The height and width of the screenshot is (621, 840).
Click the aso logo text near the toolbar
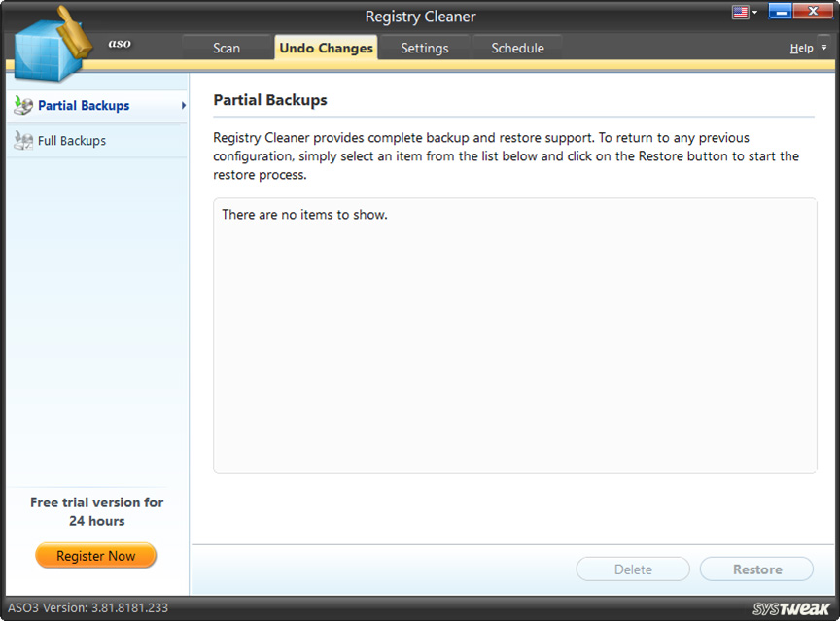coord(120,43)
